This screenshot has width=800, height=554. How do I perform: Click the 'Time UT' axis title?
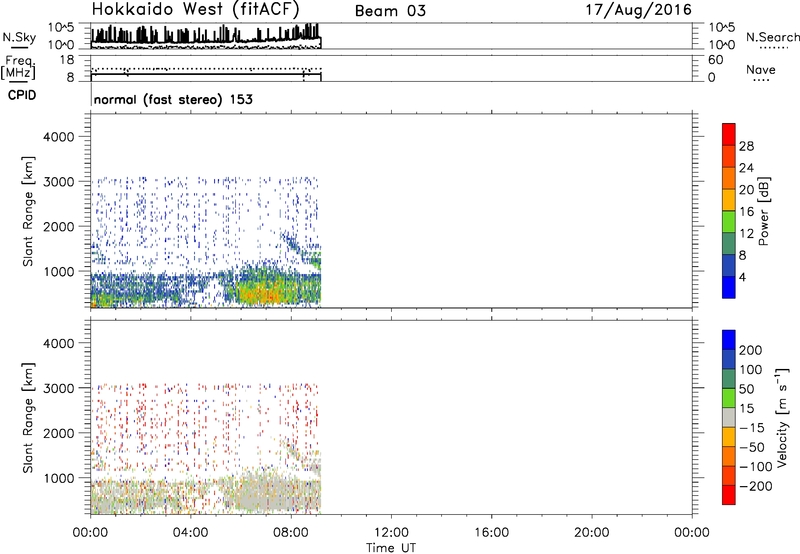pyautogui.click(x=391, y=548)
